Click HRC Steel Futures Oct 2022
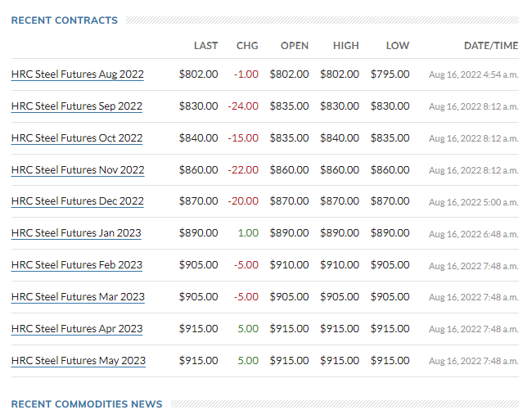 click(x=77, y=138)
